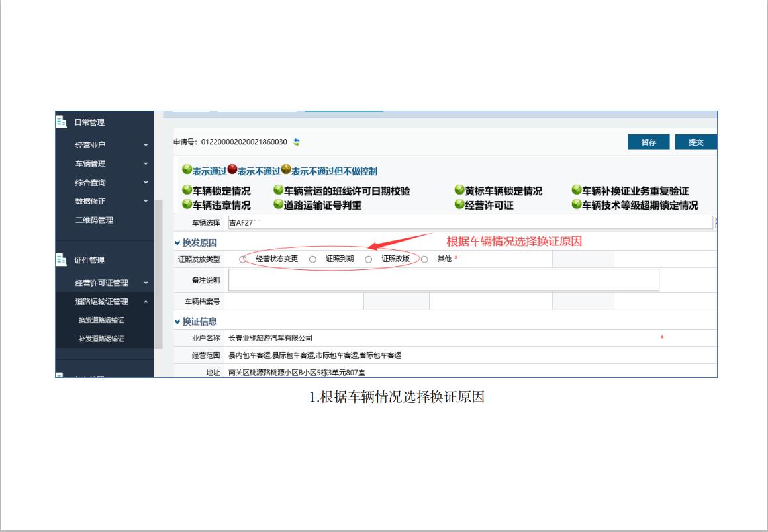Open 二维码管理 in the sidebar

tap(94, 220)
